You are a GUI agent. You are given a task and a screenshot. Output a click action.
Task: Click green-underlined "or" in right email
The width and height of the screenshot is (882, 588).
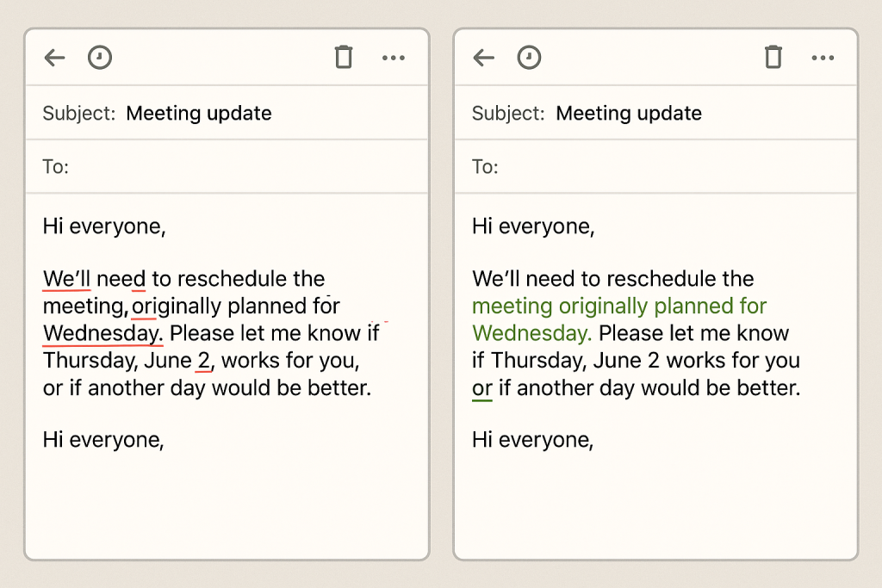point(482,388)
